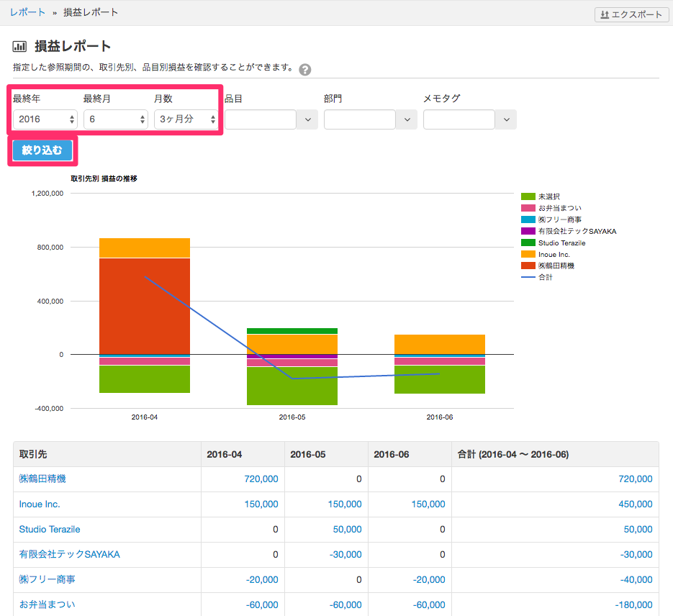Image resolution: width=673 pixels, height=616 pixels.
Task: Open the 最終月 6 dropdown
Action: pos(116,119)
